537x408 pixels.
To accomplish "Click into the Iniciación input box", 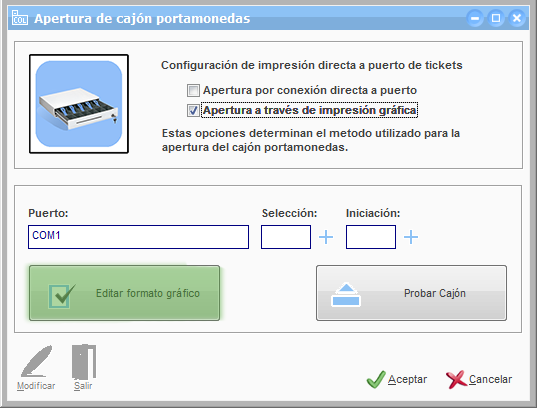I will pos(371,237).
